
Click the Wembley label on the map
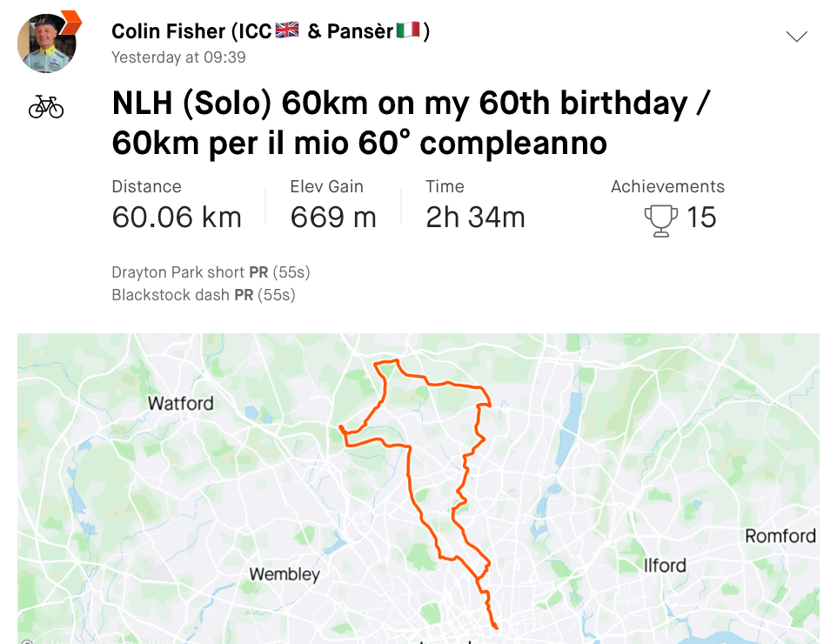[285, 574]
